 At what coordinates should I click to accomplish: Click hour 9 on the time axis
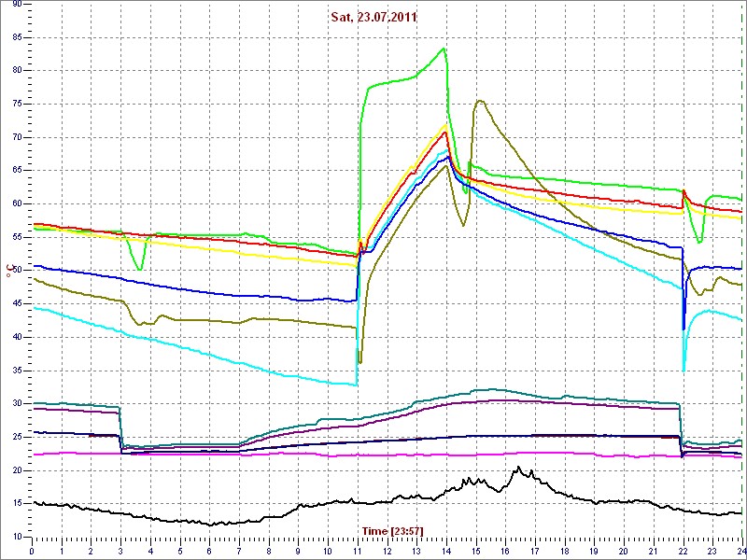coord(298,551)
